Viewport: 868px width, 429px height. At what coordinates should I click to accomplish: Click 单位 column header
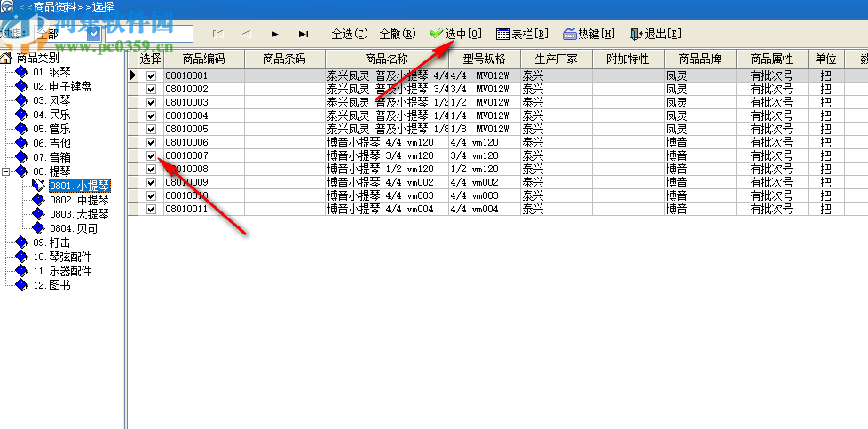coord(826,60)
